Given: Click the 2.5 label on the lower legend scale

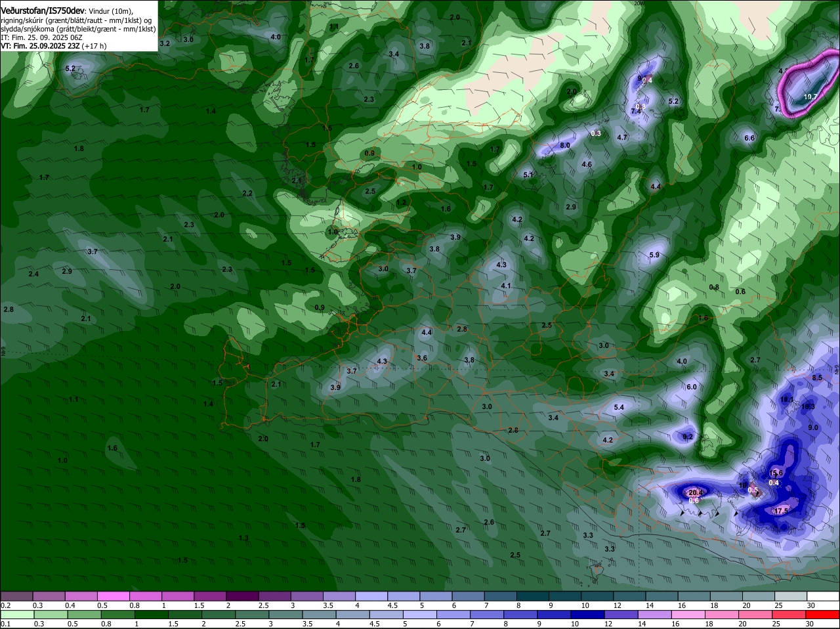Looking at the screenshot, I should coord(240,624).
